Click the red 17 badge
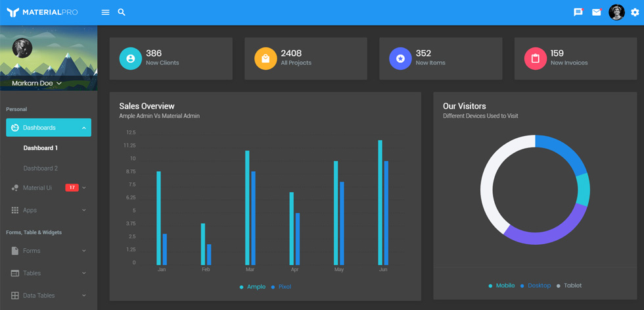The height and width of the screenshot is (310, 644). pos(72,188)
